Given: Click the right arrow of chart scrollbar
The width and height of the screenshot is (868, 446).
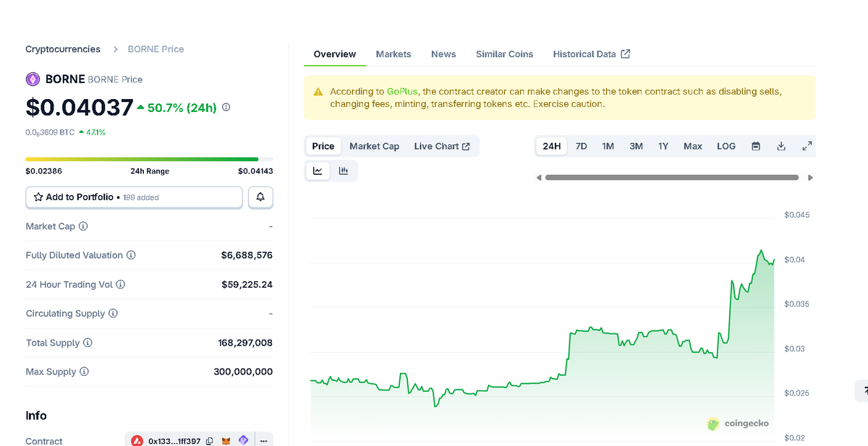Looking at the screenshot, I should pos(810,178).
